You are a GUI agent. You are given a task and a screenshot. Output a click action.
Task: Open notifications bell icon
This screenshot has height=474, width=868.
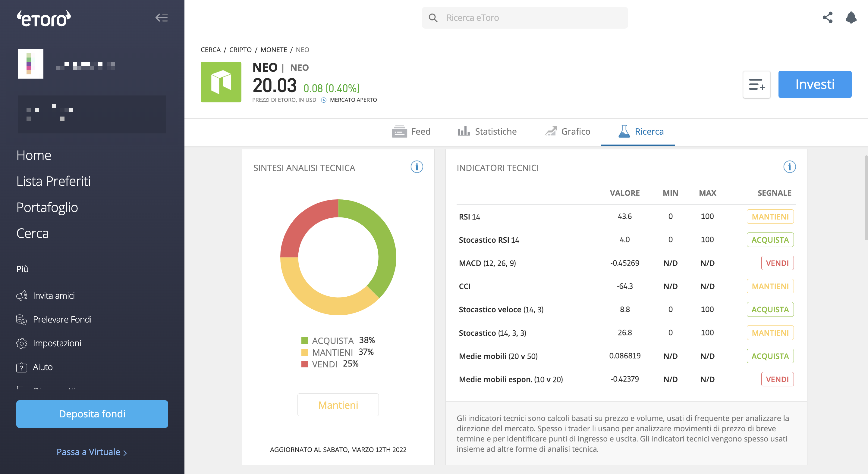pyautogui.click(x=851, y=17)
